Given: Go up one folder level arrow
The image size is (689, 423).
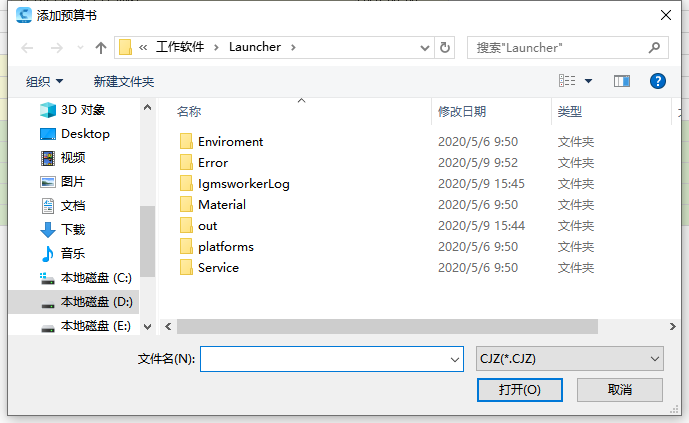Looking at the screenshot, I should pyautogui.click(x=101, y=47).
